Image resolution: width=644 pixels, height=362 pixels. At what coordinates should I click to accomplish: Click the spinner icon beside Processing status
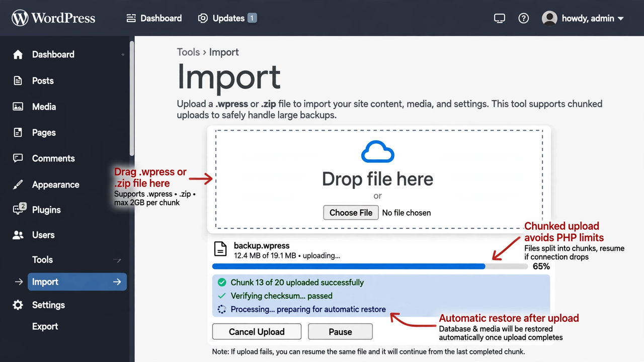coord(222,310)
